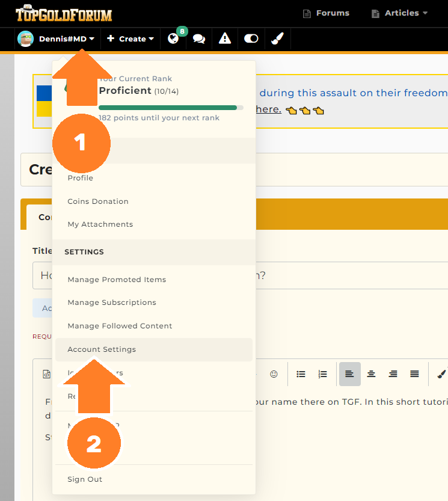Select Account Settings from the menu
The width and height of the screenshot is (448, 501).
click(x=102, y=349)
